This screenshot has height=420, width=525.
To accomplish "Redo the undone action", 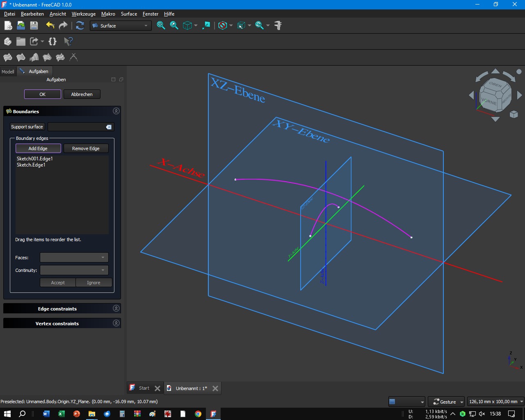I will pyautogui.click(x=63, y=25).
